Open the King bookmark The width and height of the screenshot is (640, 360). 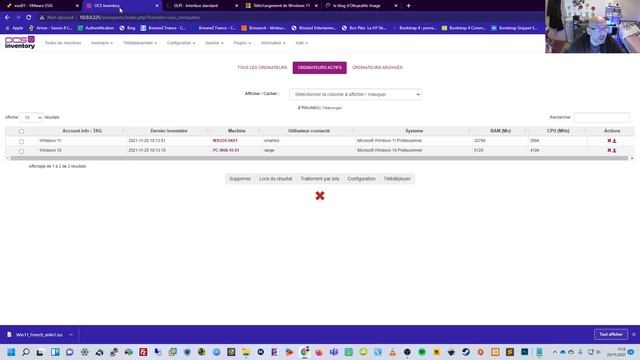(x=127, y=28)
